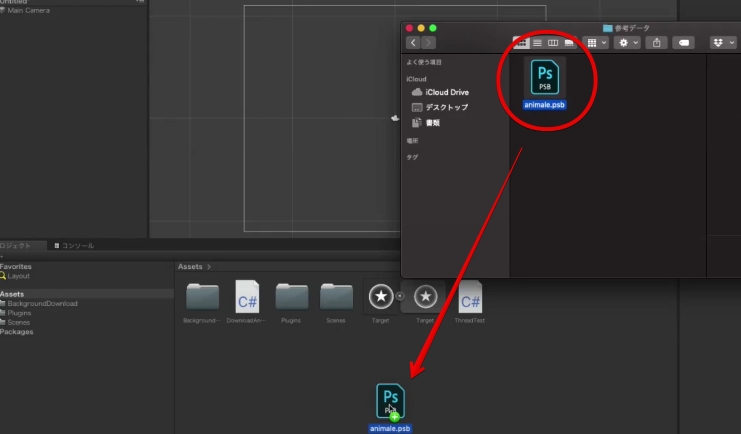Open the Dropbox toolbar dropdown in Finder
Viewport: 741px width, 434px height.
click(x=723, y=43)
